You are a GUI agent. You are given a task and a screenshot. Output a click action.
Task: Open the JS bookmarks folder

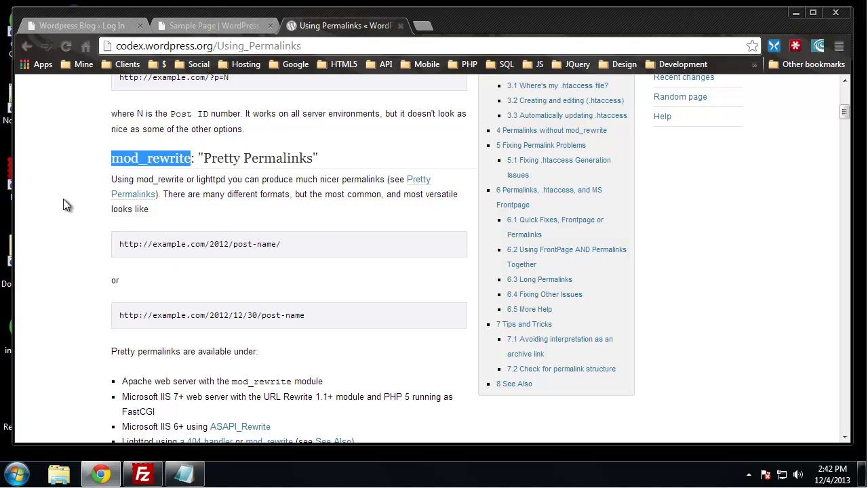[533, 64]
